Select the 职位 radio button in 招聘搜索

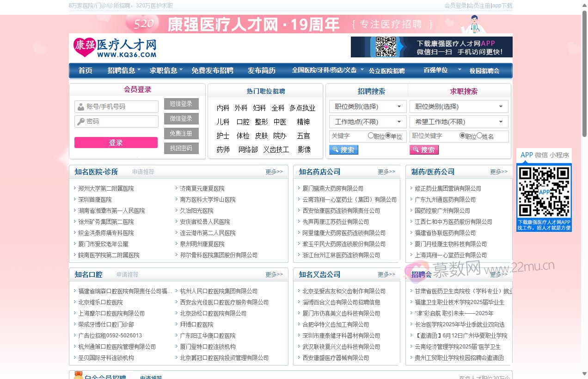[x=371, y=135]
